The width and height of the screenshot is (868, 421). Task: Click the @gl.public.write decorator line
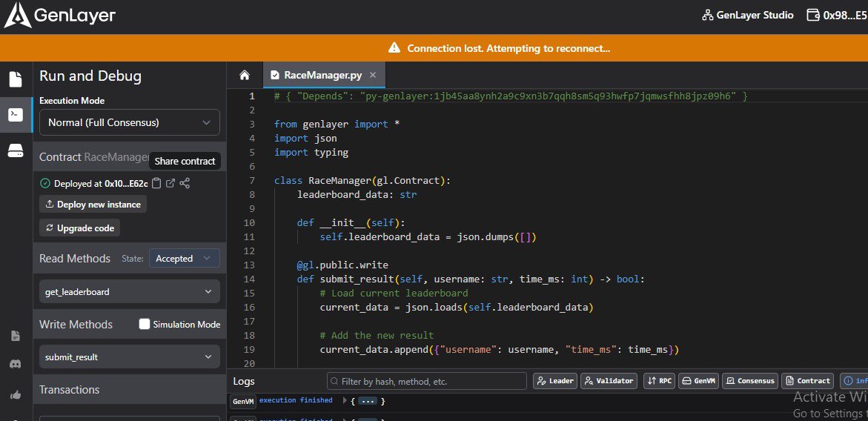(x=342, y=265)
